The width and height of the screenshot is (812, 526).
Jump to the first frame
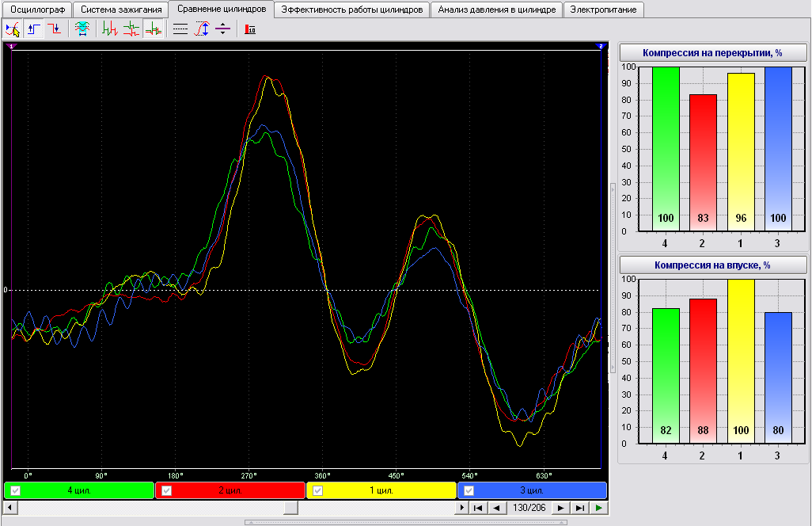point(478,508)
